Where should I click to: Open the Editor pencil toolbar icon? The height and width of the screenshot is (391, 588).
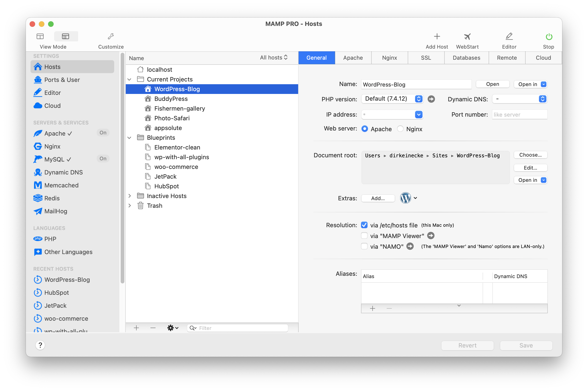click(509, 37)
